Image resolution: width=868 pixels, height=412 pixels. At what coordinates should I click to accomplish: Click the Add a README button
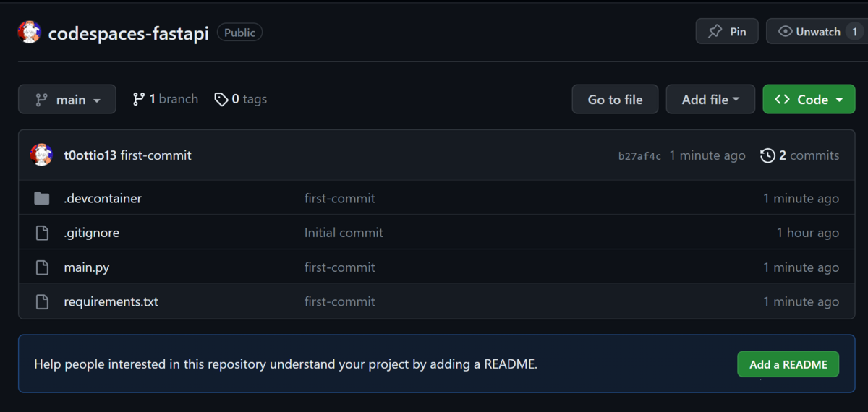788,364
